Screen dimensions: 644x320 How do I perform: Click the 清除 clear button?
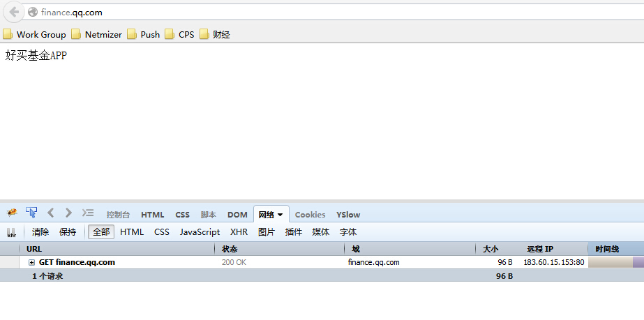point(40,232)
